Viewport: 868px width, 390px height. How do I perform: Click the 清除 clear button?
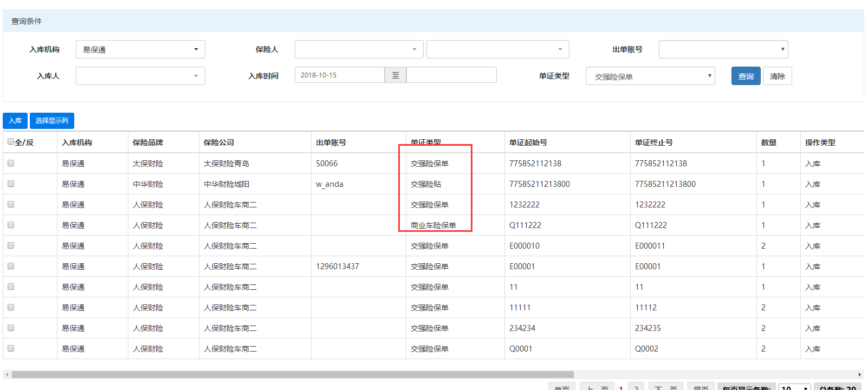777,76
